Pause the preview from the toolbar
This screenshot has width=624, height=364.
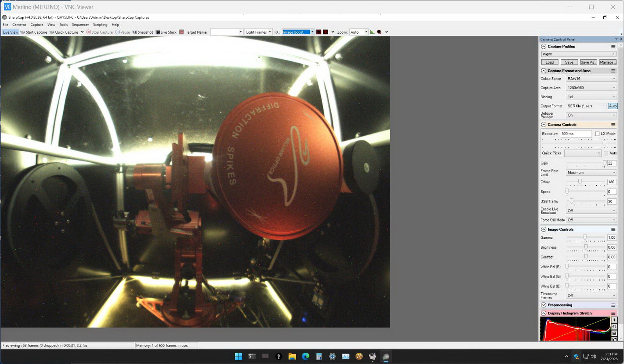tap(123, 32)
